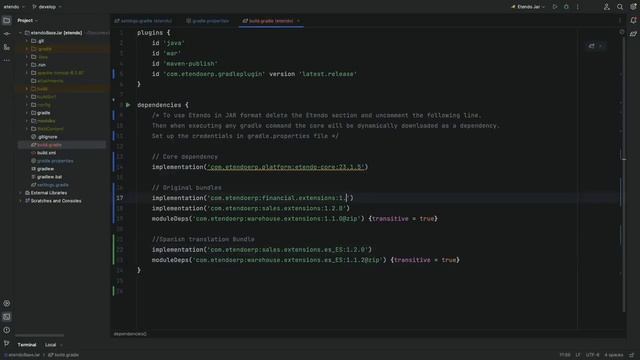
Task: Click 4 spaces indent in status bar
Action: (x=613, y=355)
